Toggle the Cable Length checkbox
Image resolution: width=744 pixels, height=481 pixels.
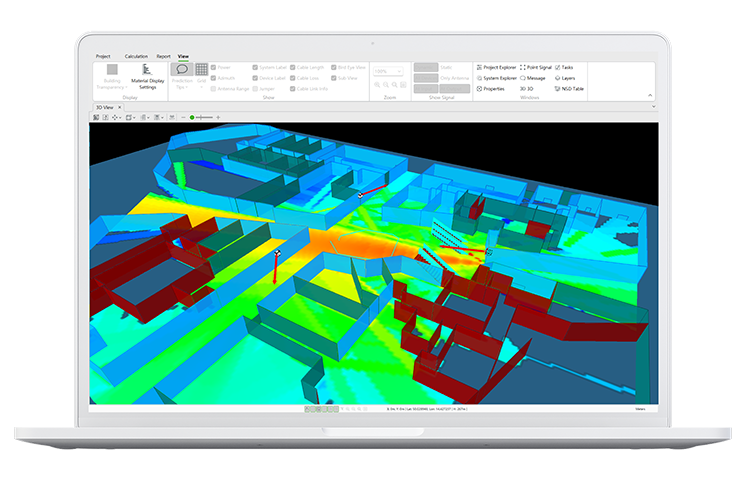(293, 67)
